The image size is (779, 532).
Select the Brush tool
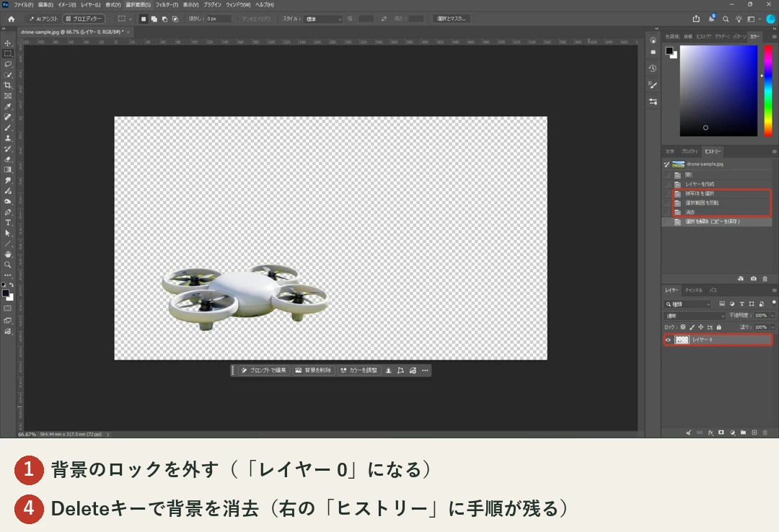pos(8,128)
